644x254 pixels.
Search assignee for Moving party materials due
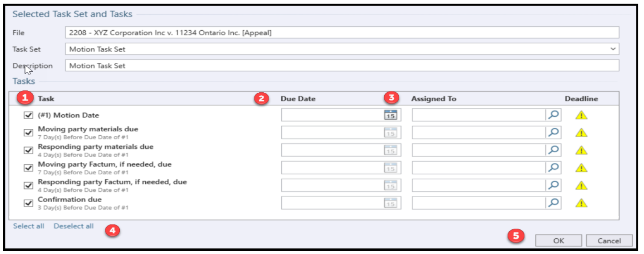pyautogui.click(x=554, y=132)
